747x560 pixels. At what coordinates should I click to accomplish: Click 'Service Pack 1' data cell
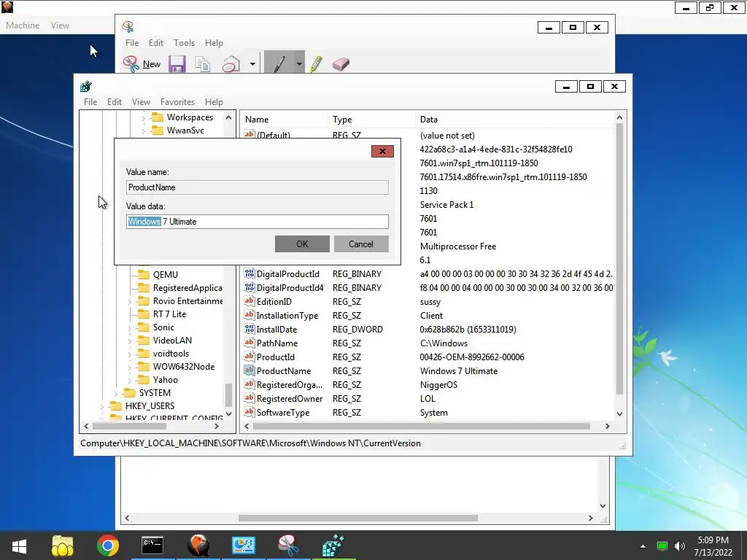tap(446, 205)
